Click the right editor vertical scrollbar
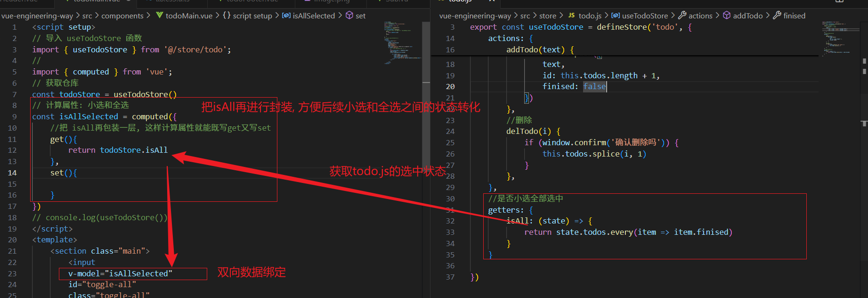Screen dimensions: 868x298 [x=864, y=159]
